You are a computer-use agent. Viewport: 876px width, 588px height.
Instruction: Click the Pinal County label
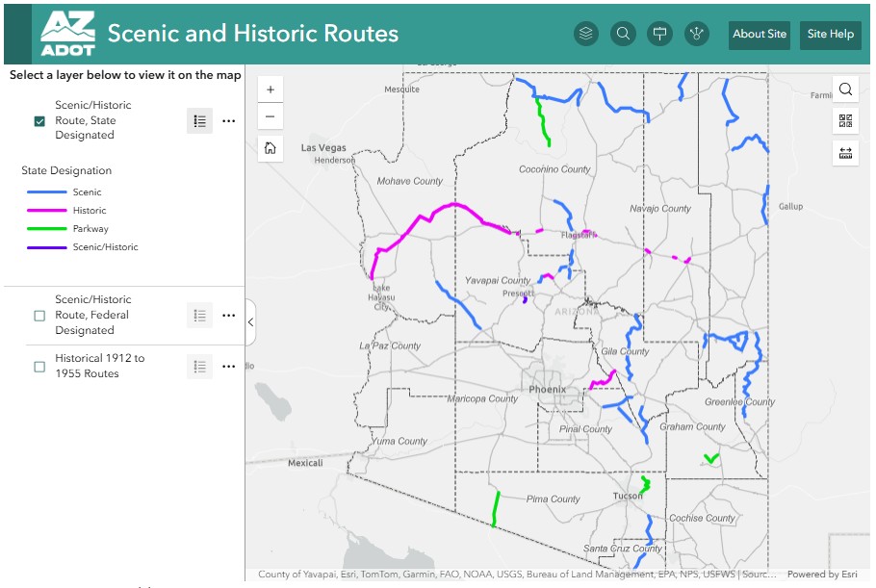[x=585, y=429]
